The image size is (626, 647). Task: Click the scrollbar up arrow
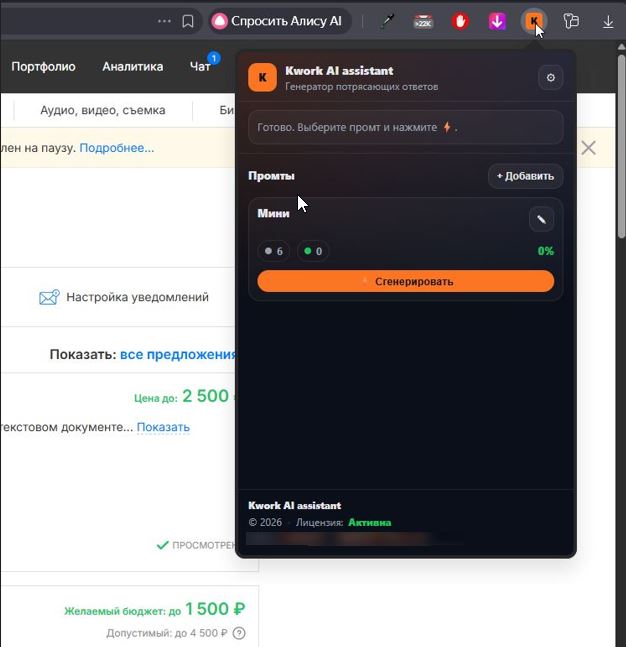[621, 47]
